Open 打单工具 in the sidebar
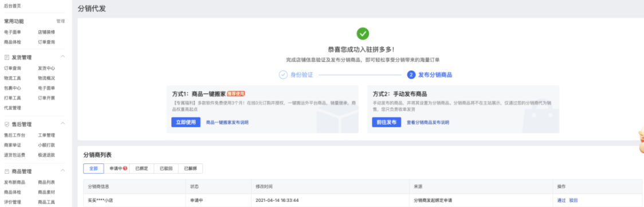This screenshot has width=644, height=207. click(12, 98)
